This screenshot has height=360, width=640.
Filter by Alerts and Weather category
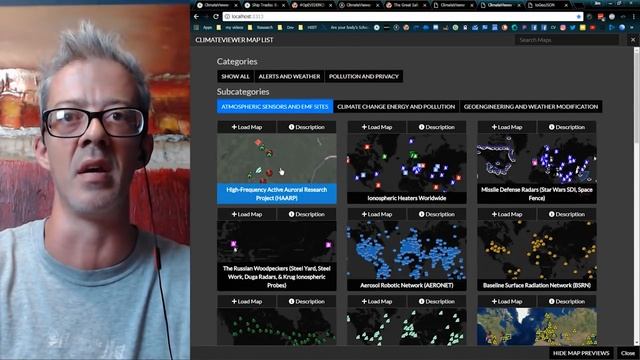pos(289,76)
